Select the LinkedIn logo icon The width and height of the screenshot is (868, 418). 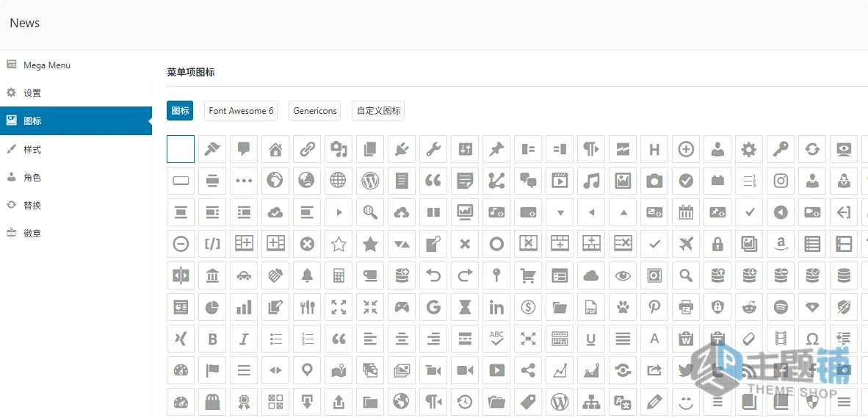click(496, 307)
